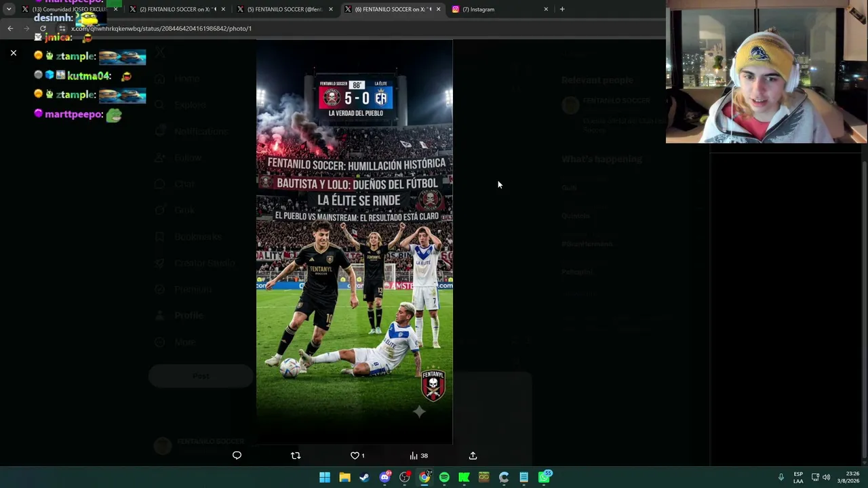Select the active (6) FENTANILO SOCCER on X tab

[x=393, y=9]
